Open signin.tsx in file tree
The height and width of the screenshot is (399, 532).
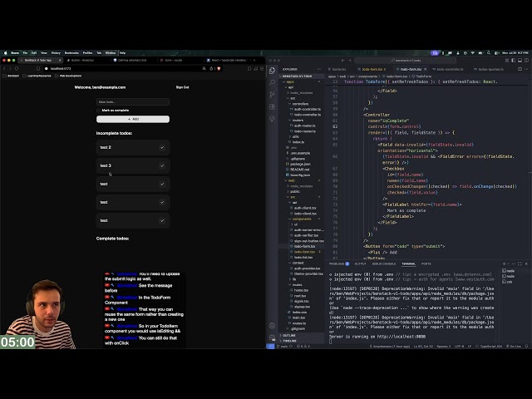click(301, 301)
